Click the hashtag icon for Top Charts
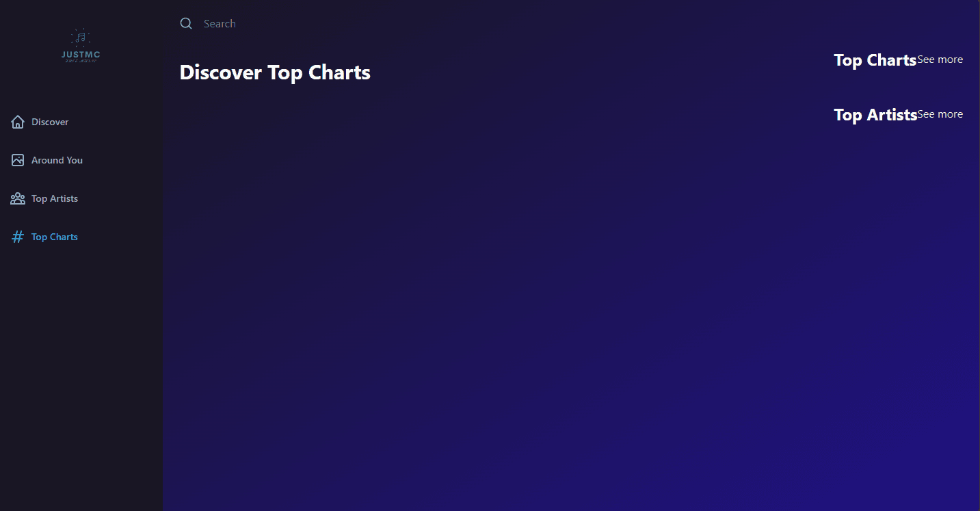Image resolution: width=980 pixels, height=511 pixels. (x=18, y=237)
